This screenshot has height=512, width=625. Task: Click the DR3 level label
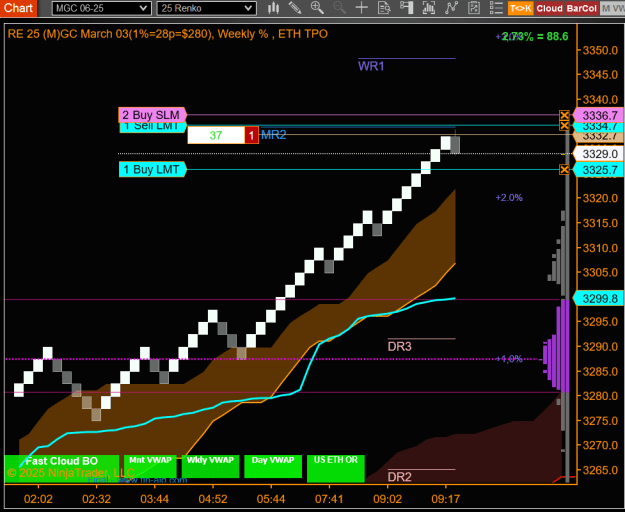pos(399,347)
